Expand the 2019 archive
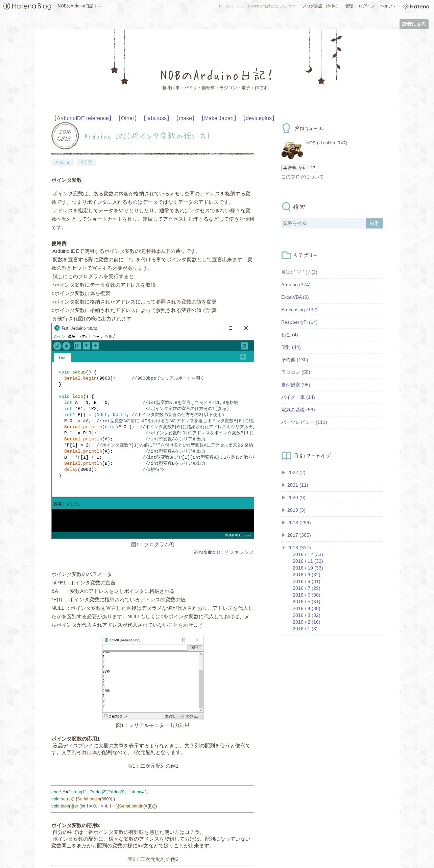This screenshot has height=868, width=434. 284,510
